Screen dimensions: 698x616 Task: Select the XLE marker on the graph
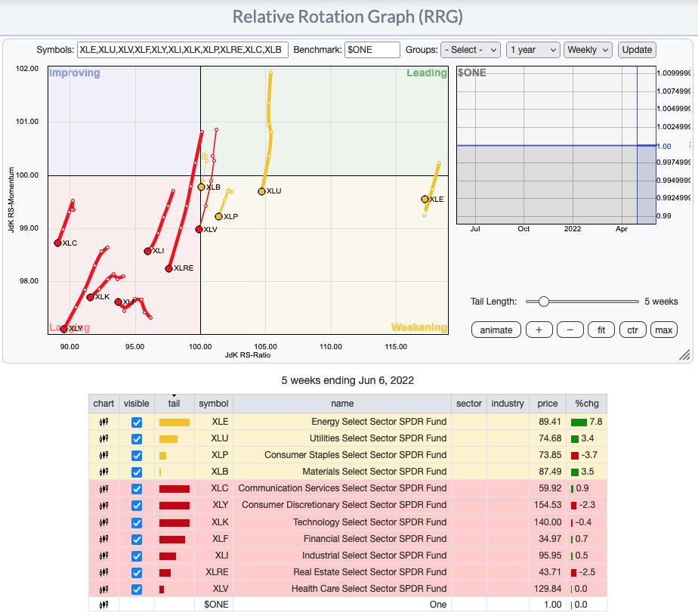click(425, 199)
